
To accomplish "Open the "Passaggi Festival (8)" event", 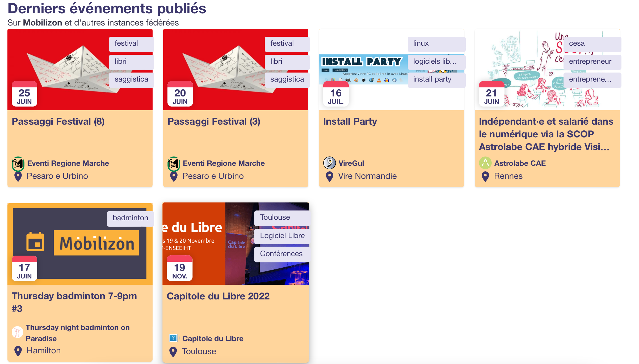I will (58, 122).
